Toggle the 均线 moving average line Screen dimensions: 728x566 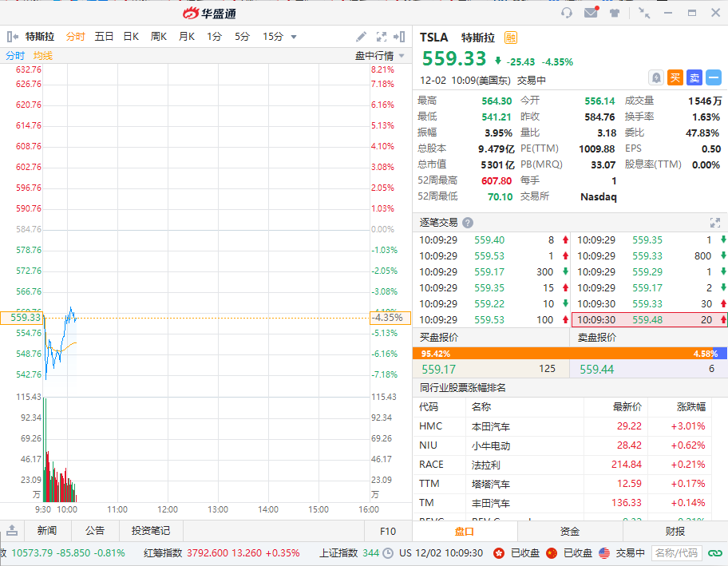[43, 56]
